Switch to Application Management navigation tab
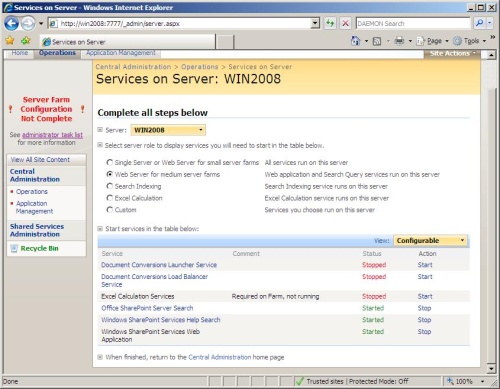Viewport: 500px width, 389px height. [121, 53]
